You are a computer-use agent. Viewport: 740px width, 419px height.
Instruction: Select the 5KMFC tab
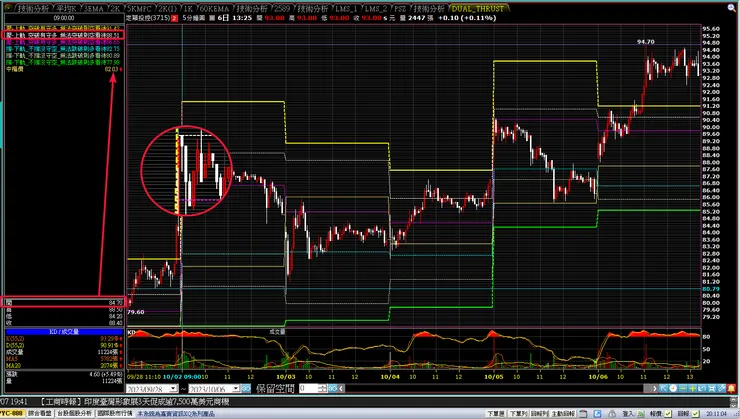[140, 8]
